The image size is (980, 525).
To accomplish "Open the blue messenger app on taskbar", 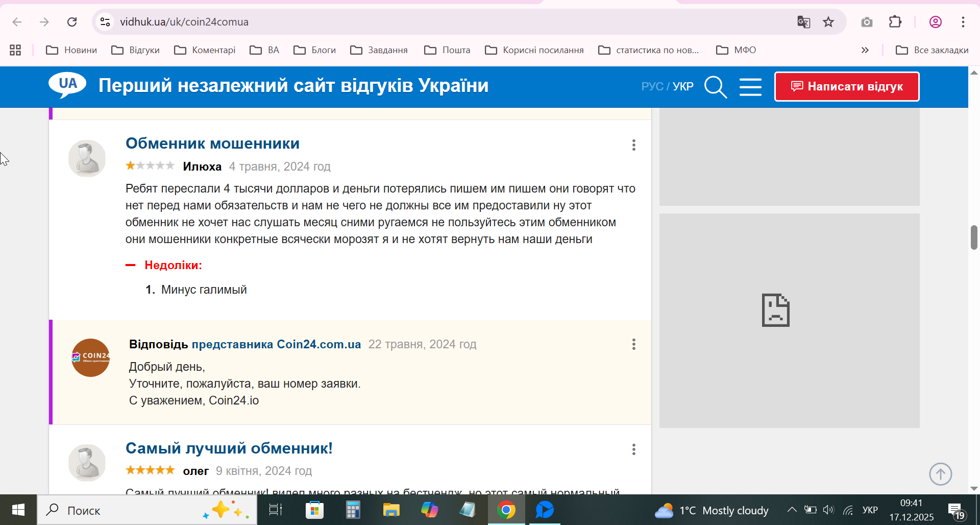I will [545, 510].
